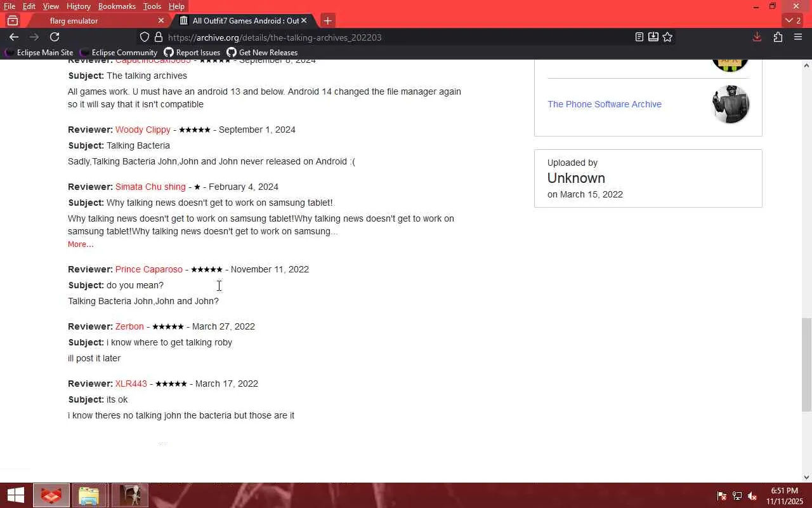Open the Help menu
Image resolution: width=812 pixels, height=508 pixels.
click(x=176, y=6)
